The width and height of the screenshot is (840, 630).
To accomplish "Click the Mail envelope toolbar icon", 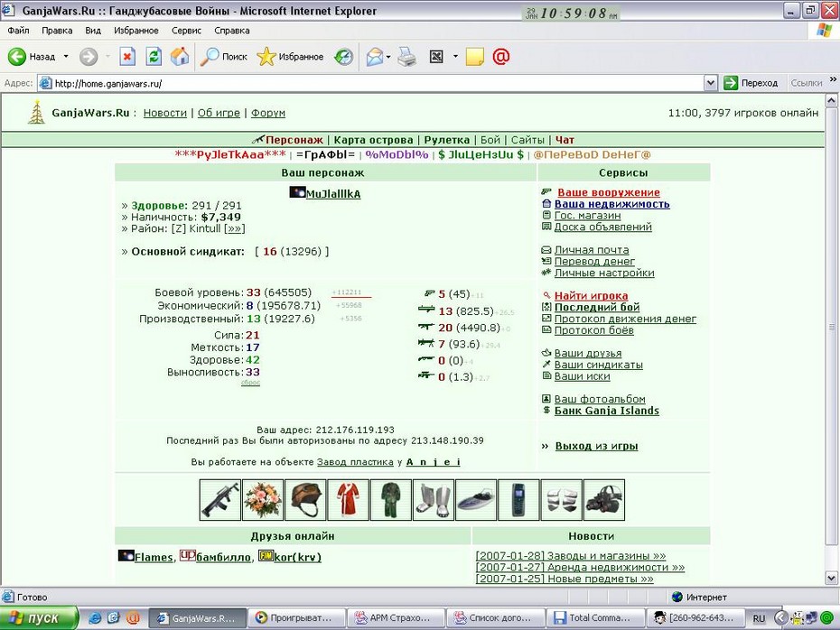I will pos(375,56).
